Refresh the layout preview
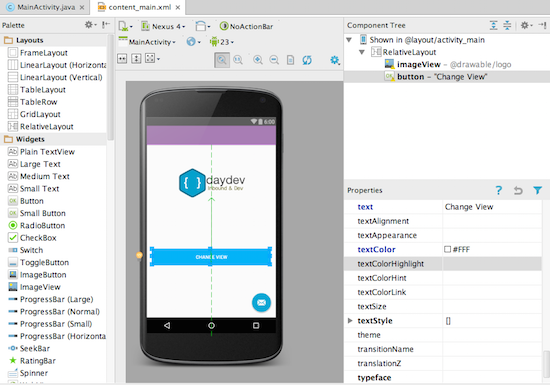The width and height of the screenshot is (550, 385). (307, 60)
